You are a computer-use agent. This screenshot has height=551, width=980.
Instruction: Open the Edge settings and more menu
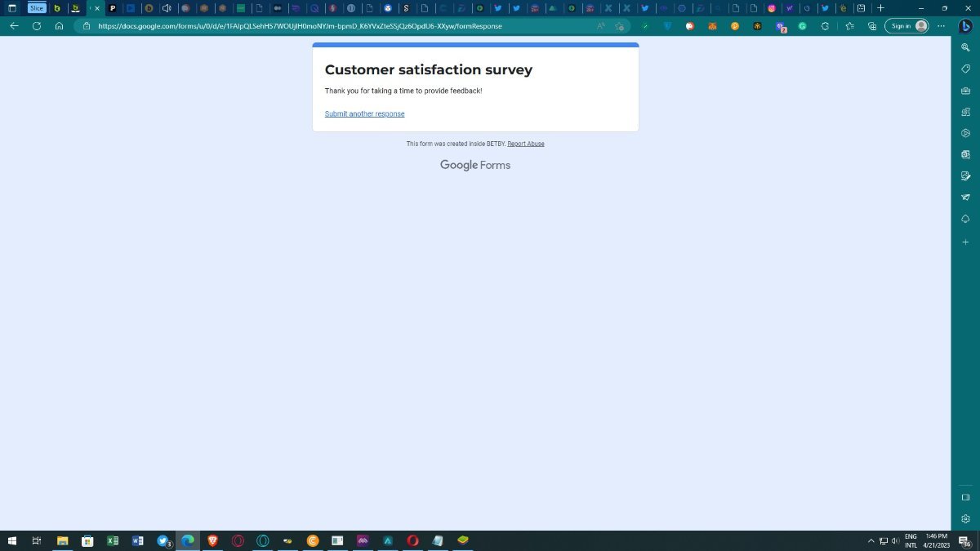pyautogui.click(x=941, y=26)
